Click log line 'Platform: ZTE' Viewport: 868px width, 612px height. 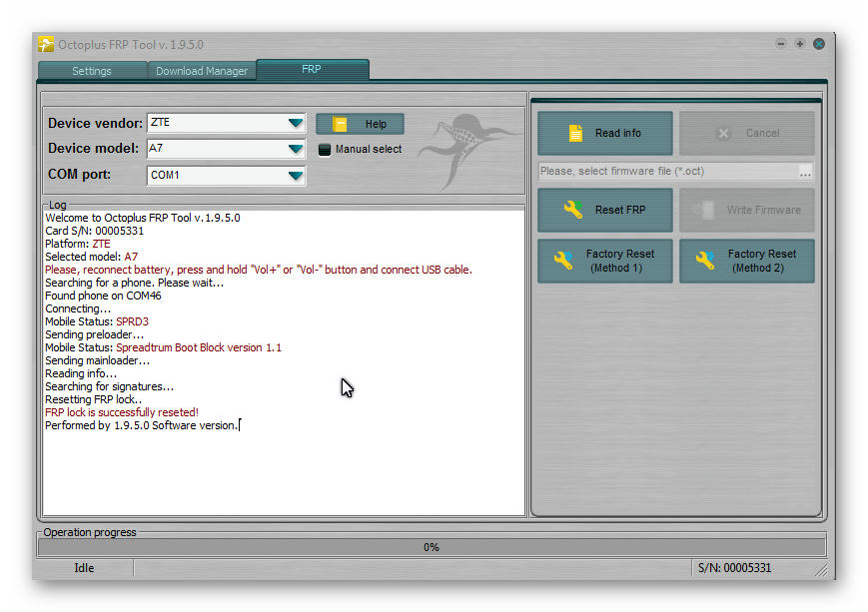(78, 244)
